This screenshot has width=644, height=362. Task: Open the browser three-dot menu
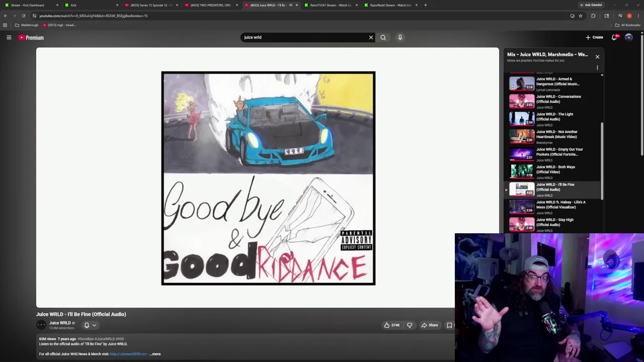[x=638, y=16]
